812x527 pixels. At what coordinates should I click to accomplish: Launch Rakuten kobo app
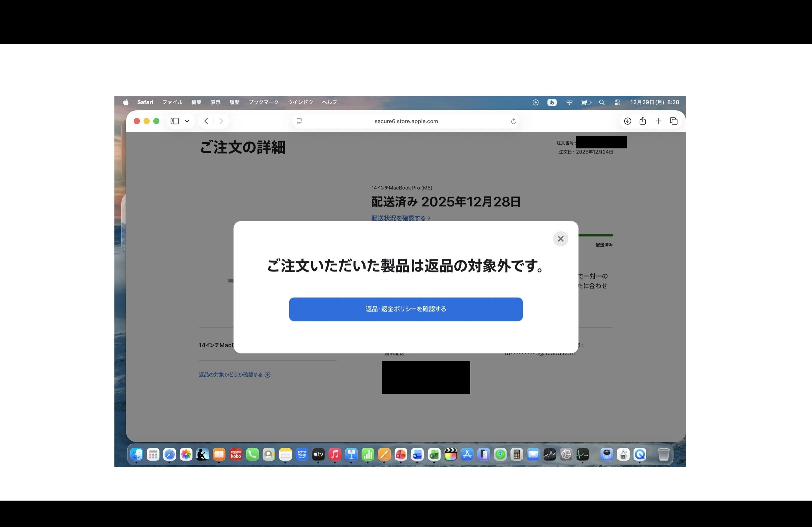(236, 454)
